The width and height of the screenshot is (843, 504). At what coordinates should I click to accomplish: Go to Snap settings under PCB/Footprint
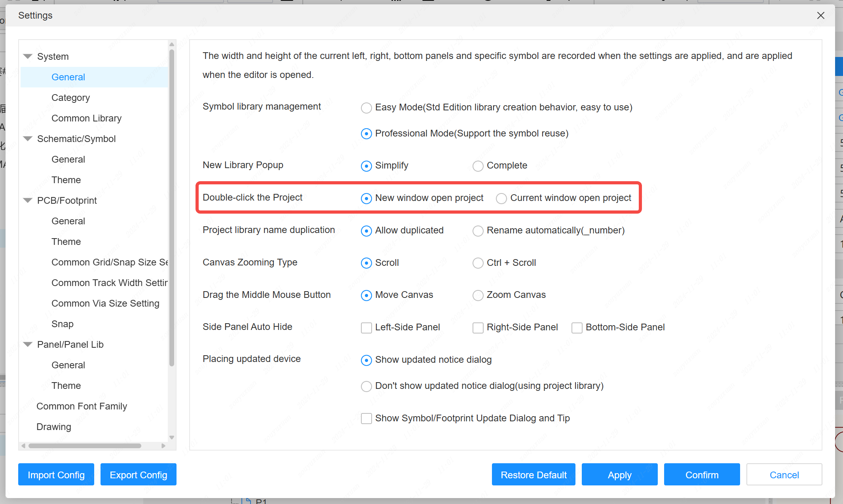pyautogui.click(x=63, y=324)
